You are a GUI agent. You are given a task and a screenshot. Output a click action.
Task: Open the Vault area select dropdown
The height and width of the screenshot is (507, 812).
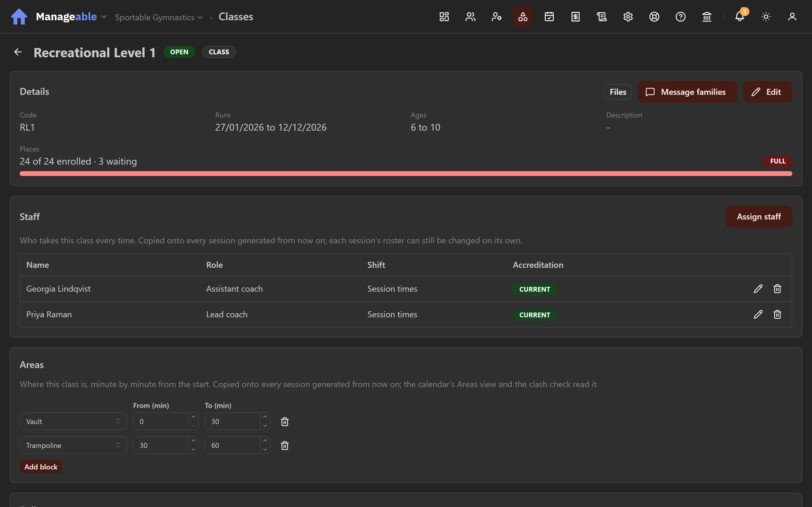coord(73,421)
